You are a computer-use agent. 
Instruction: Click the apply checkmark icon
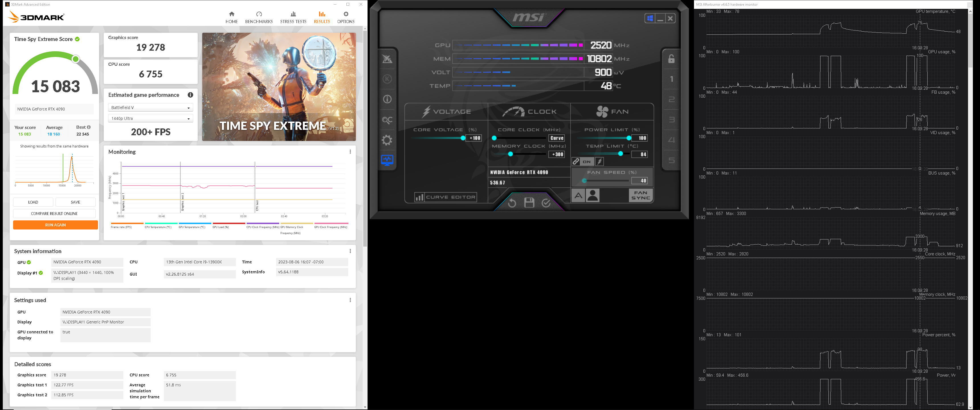coord(546,203)
